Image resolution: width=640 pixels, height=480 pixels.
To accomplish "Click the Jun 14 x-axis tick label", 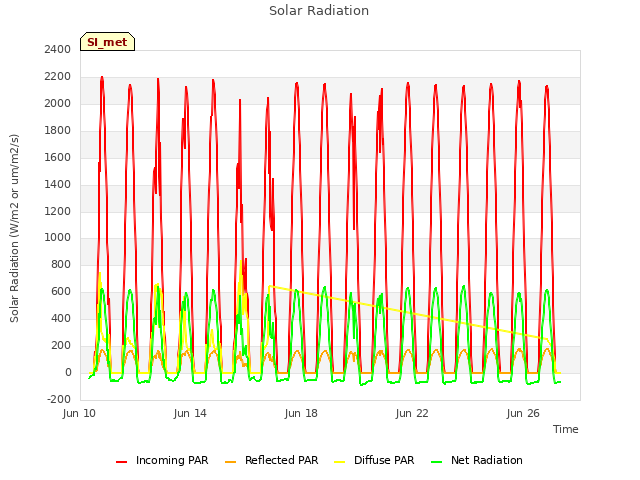I will click(x=190, y=413).
